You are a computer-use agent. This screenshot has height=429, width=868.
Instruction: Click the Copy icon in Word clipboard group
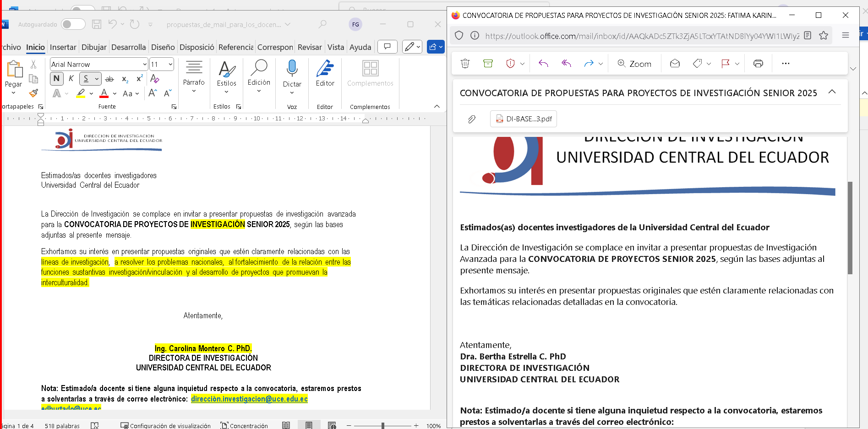[x=33, y=79]
